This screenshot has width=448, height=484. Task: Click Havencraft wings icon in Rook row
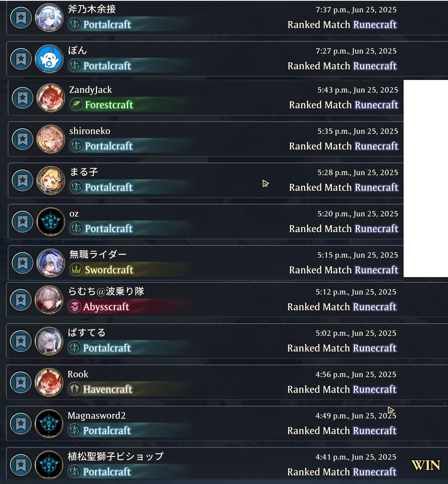click(74, 389)
